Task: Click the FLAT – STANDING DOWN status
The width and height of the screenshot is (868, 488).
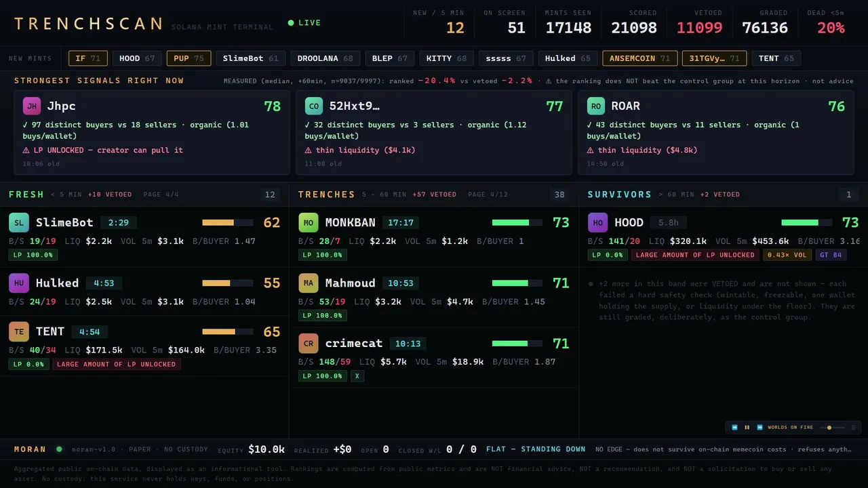Action: pos(536,449)
